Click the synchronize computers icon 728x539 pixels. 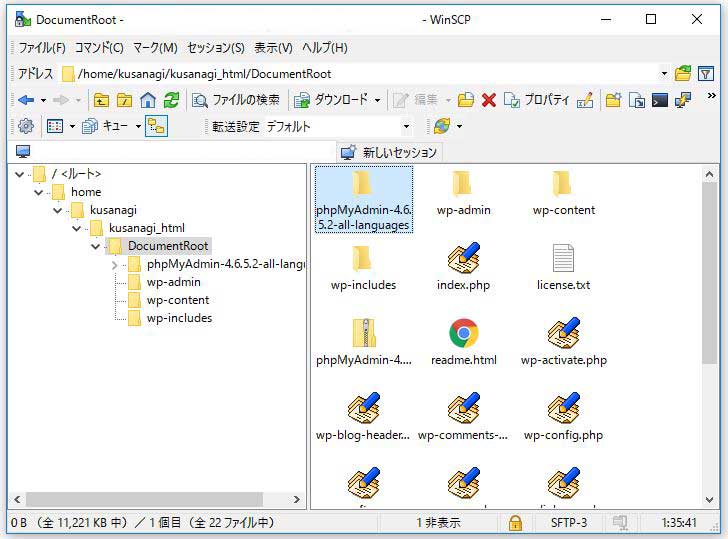(683, 100)
